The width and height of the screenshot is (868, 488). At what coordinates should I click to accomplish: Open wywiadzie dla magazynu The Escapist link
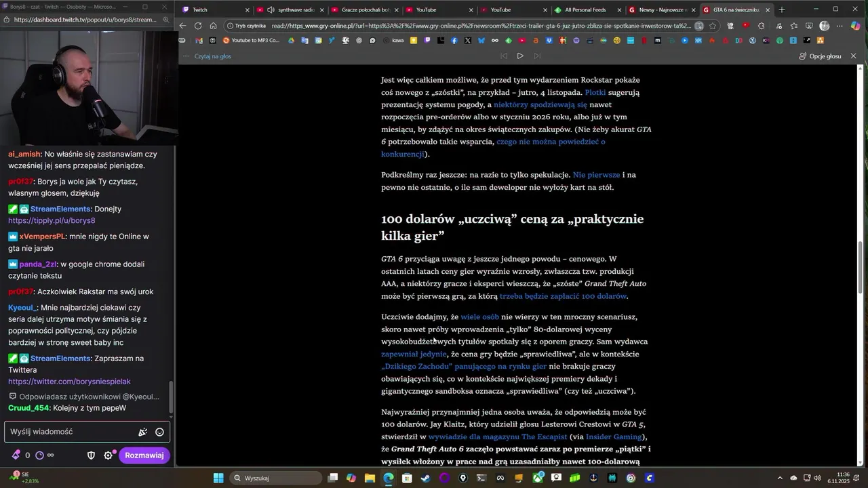point(497,436)
